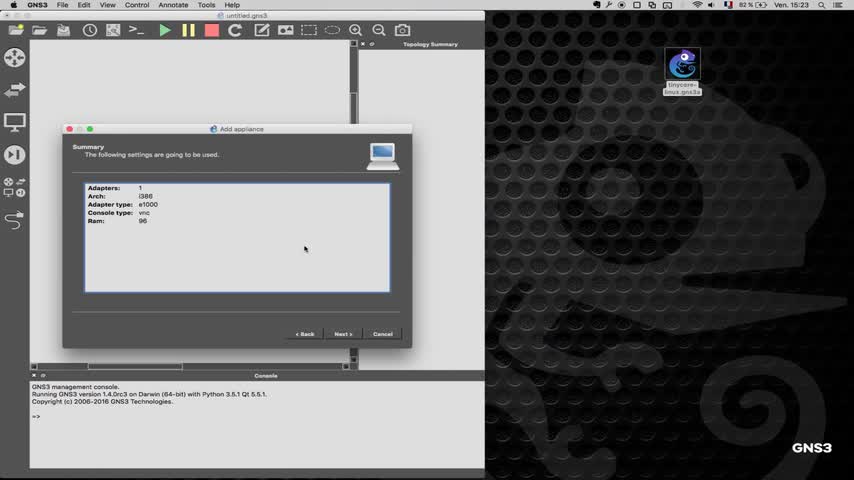Save the project with toolbar icon
Image resolution: width=854 pixels, height=480 pixels.
point(64,30)
